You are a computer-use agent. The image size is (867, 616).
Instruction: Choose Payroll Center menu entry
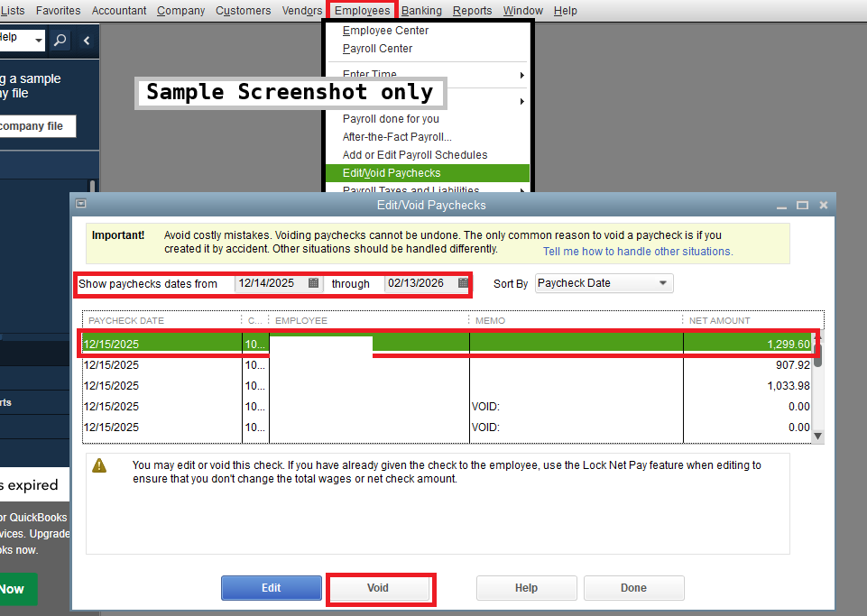click(x=377, y=49)
